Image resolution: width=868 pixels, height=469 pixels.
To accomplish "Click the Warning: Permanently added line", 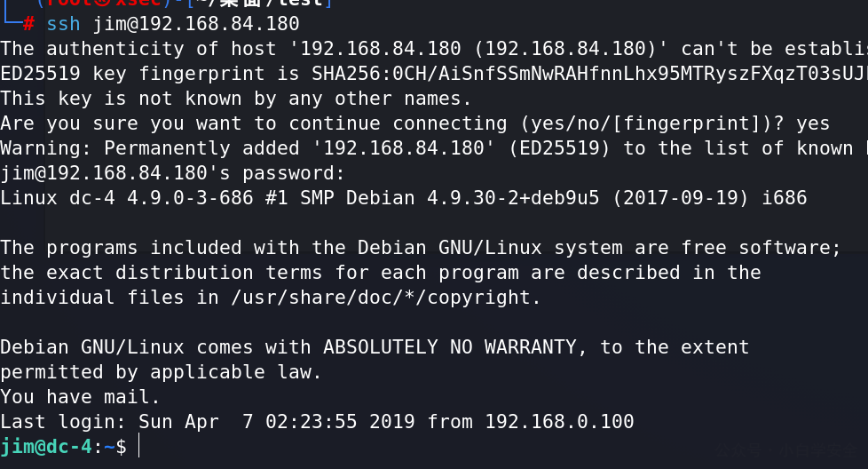I will coord(434,148).
